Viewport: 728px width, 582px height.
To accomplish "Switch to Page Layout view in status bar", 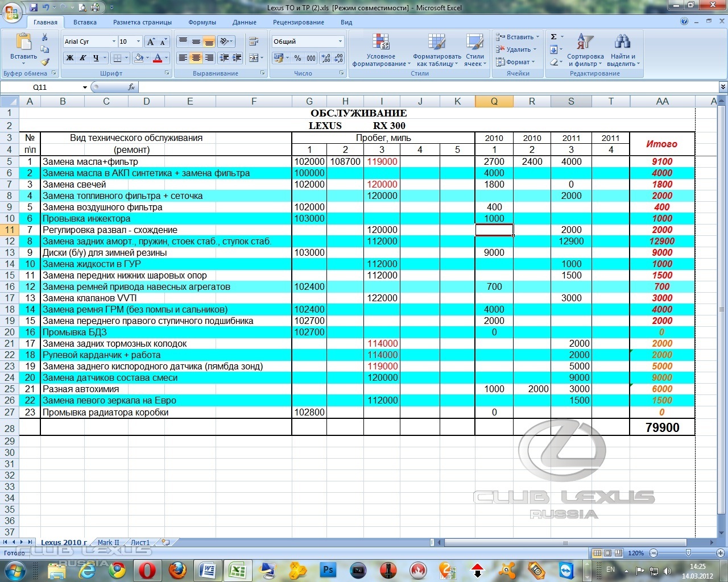I will tap(607, 553).
